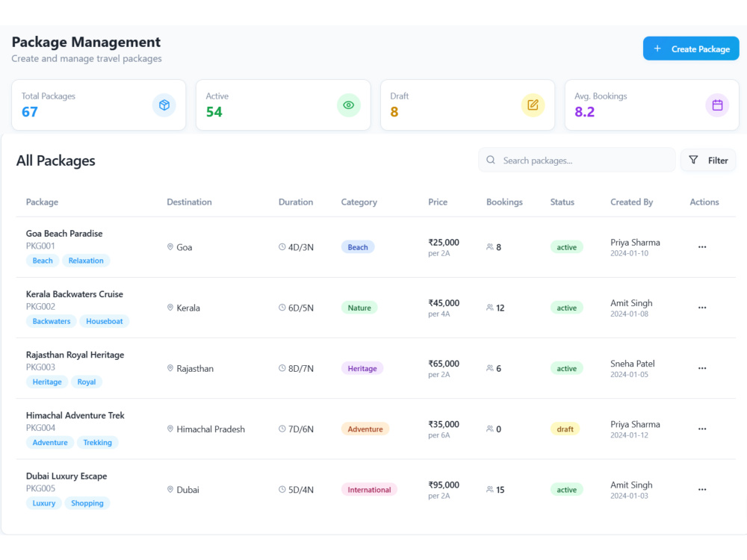This screenshot has width=747, height=560.
Task: Click people icon beside 15 bookings
Action: [490, 490]
